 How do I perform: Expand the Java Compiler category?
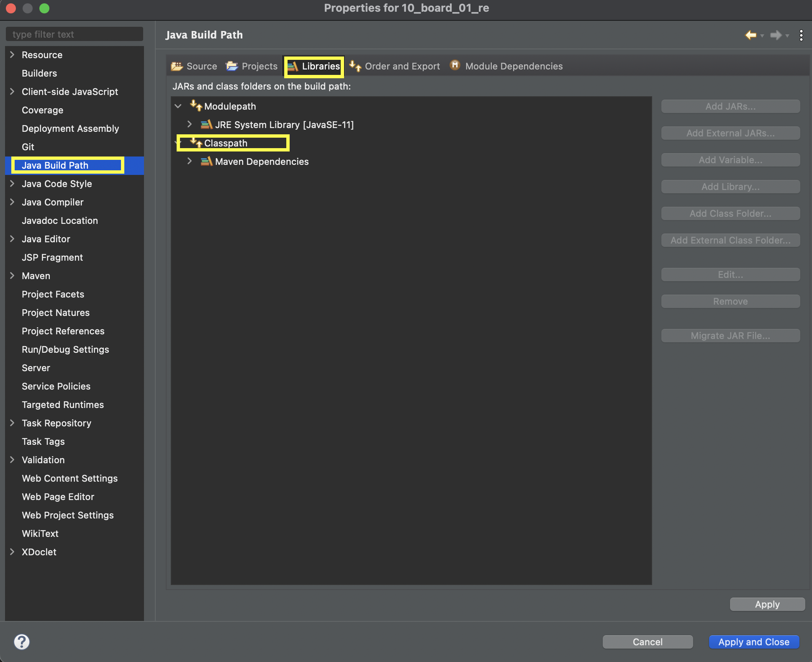[x=12, y=202]
